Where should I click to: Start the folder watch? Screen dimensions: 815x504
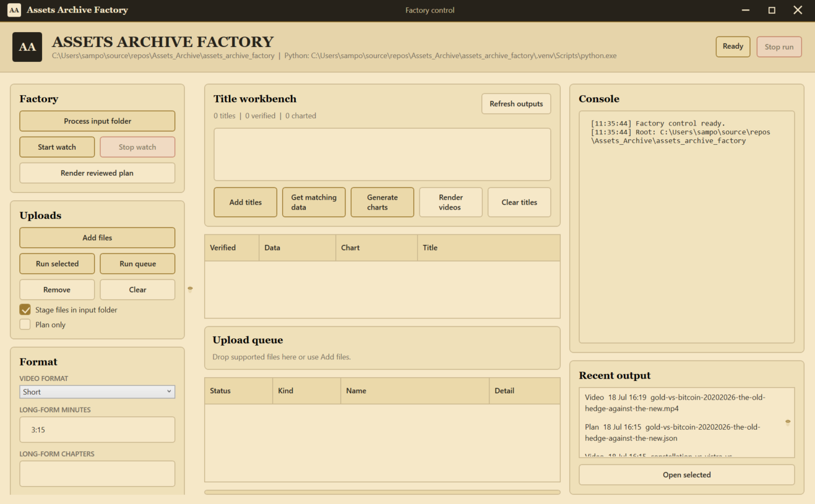(57, 147)
